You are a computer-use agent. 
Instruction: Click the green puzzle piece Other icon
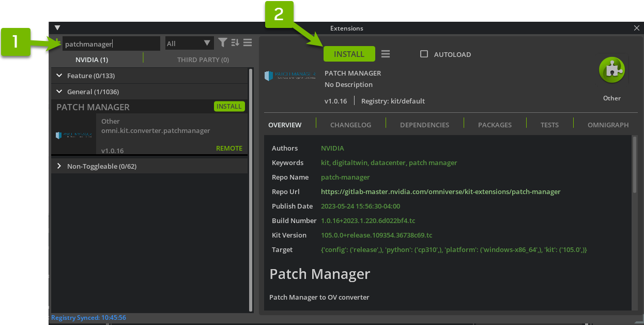click(612, 70)
